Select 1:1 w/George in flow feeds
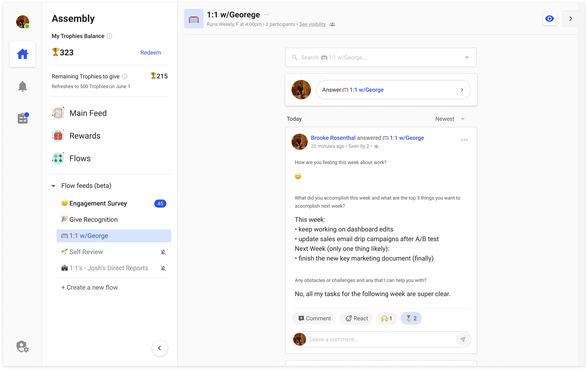 click(113, 236)
